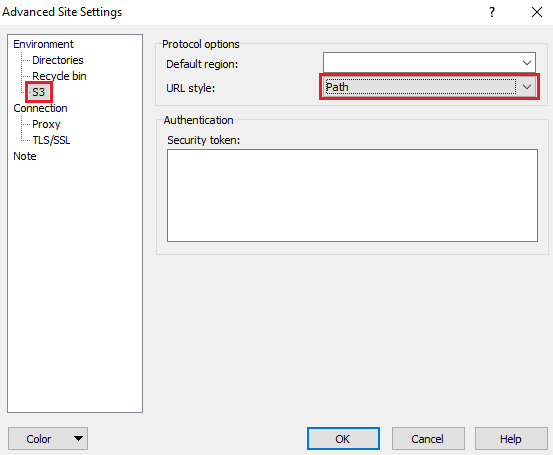Viewport: 553px width, 455px height.
Task: Click inside the Default region text box
Action: pos(420,63)
